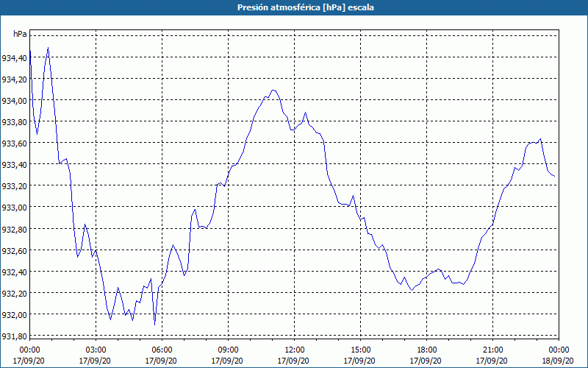Select the 933,80 y-axis label
Screen dimensions: 588x368
(14, 122)
